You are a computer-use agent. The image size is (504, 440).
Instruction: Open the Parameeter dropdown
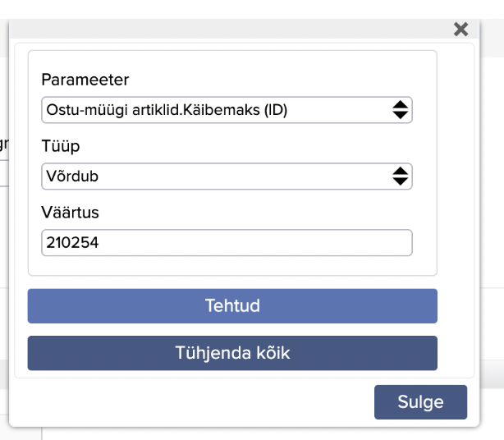click(226, 110)
